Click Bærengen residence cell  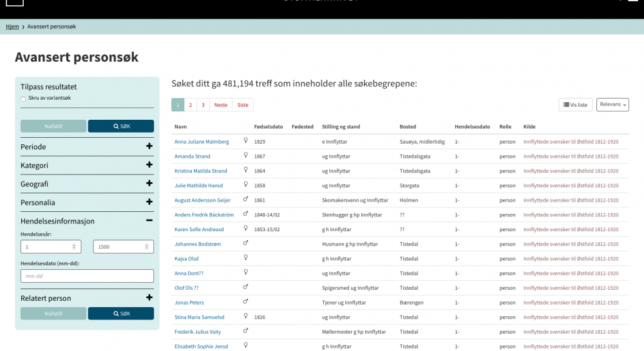coord(411,303)
